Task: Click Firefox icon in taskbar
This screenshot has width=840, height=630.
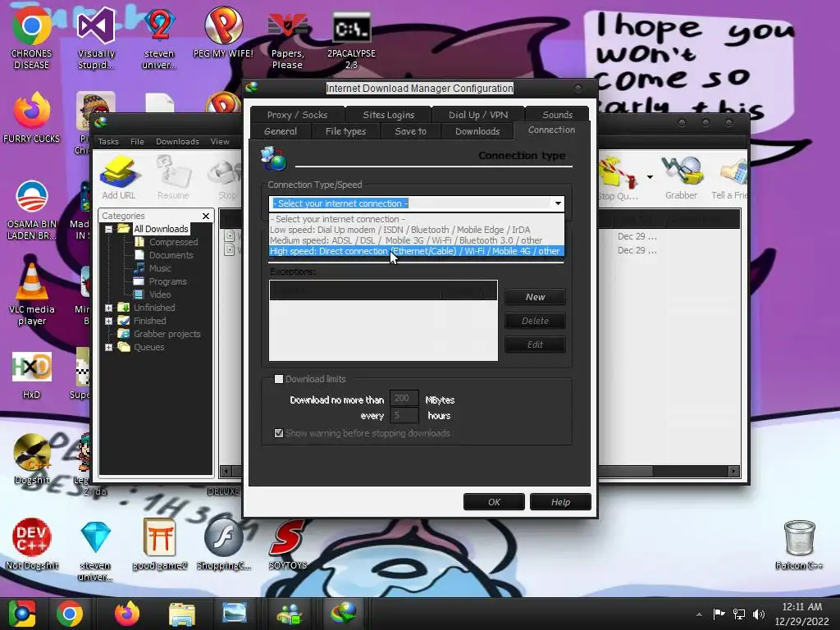Action: pos(127,614)
